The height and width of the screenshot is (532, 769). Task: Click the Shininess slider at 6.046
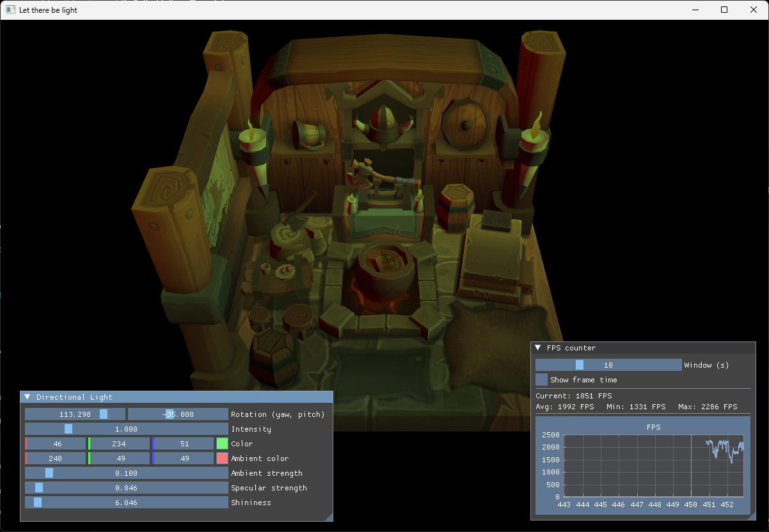click(x=127, y=503)
